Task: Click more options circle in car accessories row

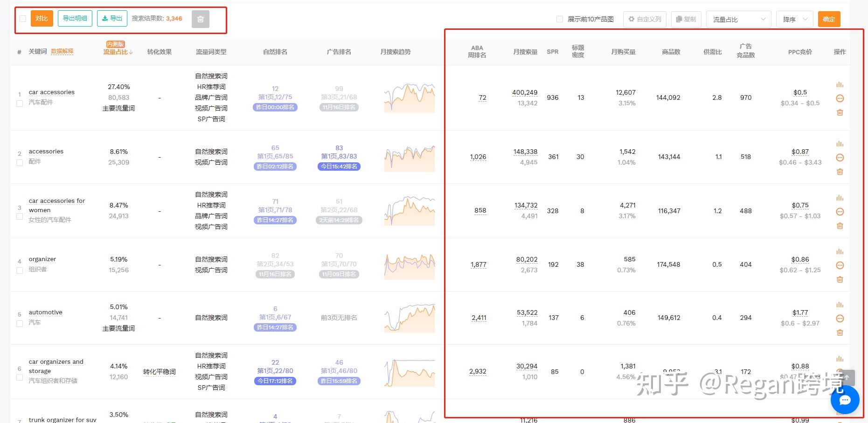Action: 840,98
